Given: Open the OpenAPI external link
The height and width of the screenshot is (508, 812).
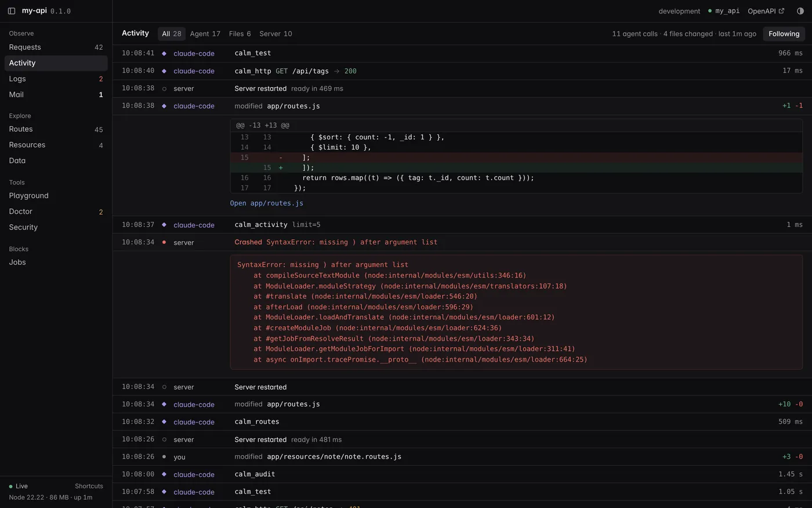Looking at the screenshot, I should click(766, 11).
